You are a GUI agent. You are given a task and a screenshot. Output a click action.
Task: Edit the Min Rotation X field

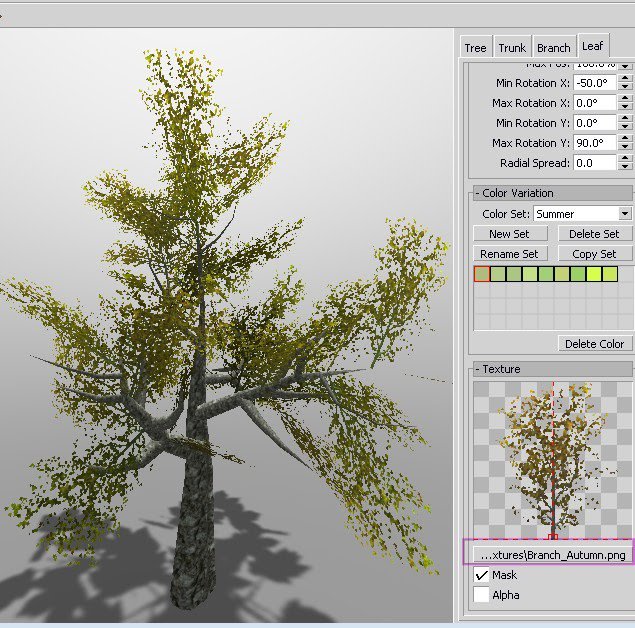595,83
